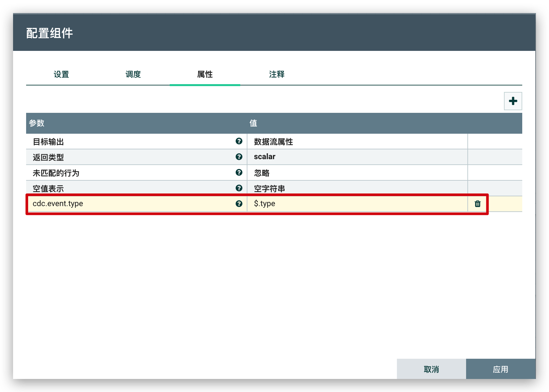The image size is (549, 392).
Task: Delete the cdc.event.type property with trash icon
Action: point(478,204)
